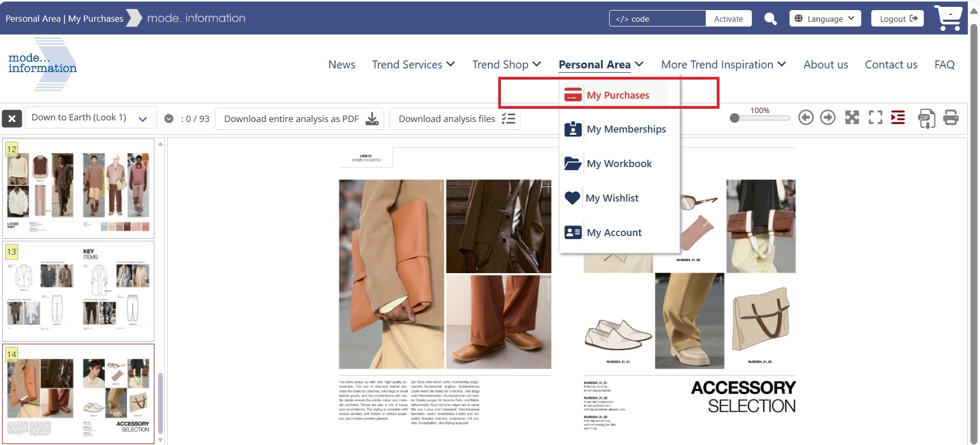Viewport: 980px width, 445px height.
Task: Select page 13 Key Items thumbnail
Action: click(79, 291)
